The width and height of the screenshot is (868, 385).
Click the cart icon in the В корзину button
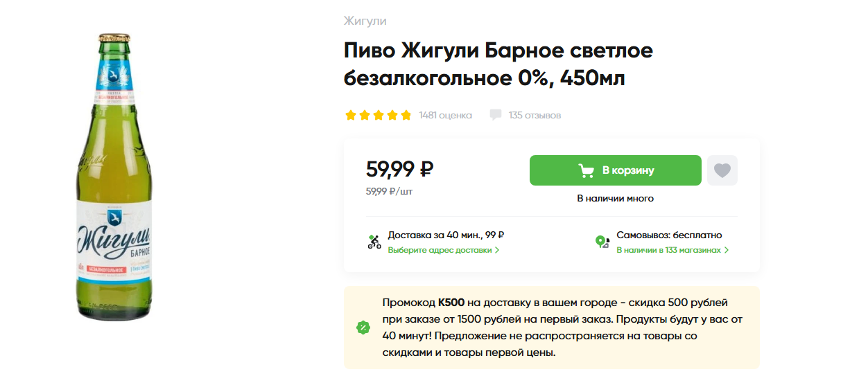click(586, 170)
